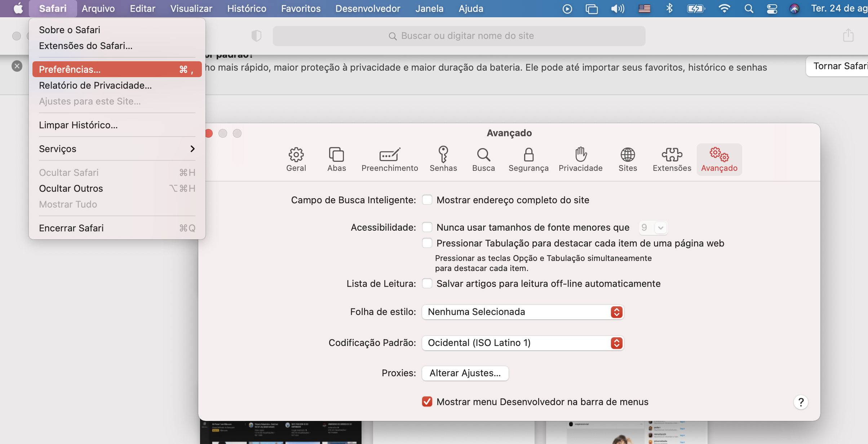868x444 pixels.
Task: Click the Tornar Safari default button
Action: (x=837, y=66)
